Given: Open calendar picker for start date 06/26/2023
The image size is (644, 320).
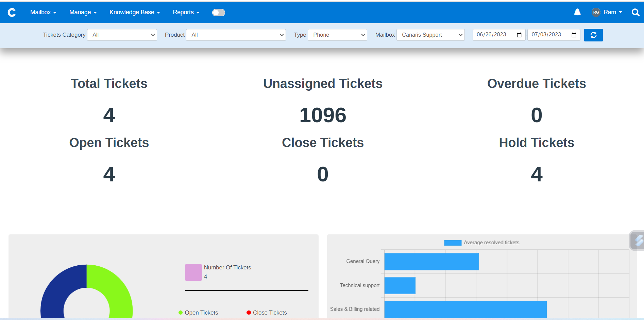Looking at the screenshot, I should (519, 35).
